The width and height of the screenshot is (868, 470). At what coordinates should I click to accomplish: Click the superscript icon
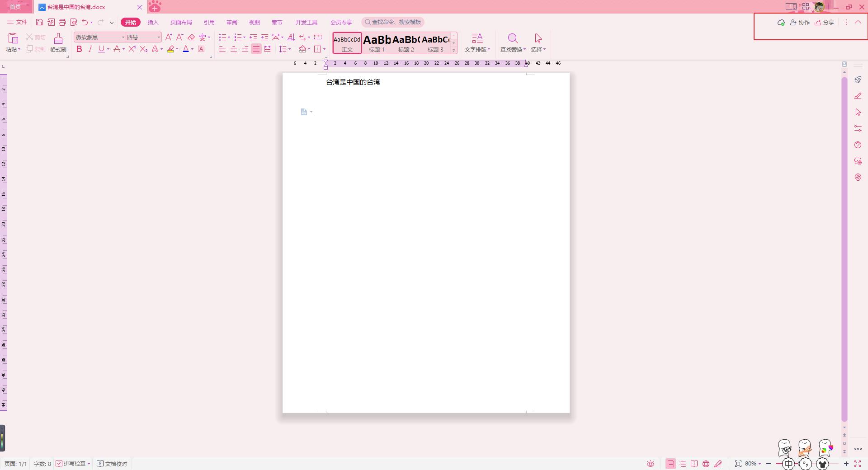pyautogui.click(x=132, y=49)
